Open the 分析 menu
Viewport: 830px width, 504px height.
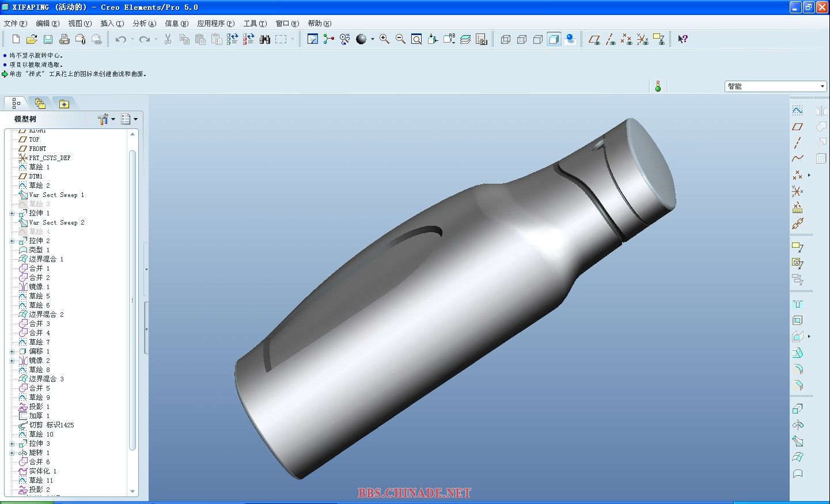pos(144,24)
